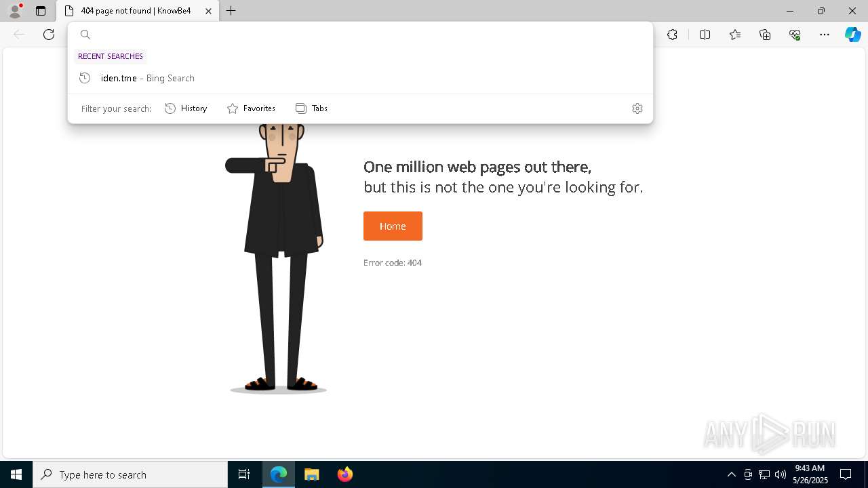
Task: Filter search by Favorites
Action: pos(251,108)
